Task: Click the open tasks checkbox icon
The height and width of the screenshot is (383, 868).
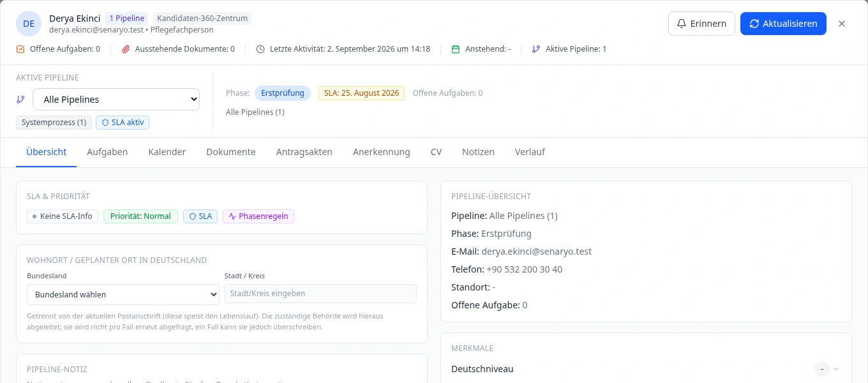Action: tap(20, 49)
